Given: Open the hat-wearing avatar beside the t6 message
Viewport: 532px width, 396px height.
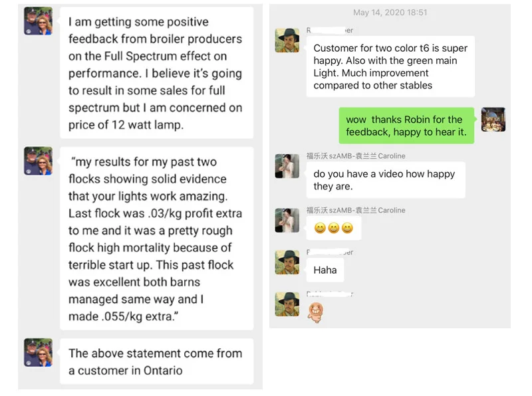Looking at the screenshot, I should coord(287,40).
